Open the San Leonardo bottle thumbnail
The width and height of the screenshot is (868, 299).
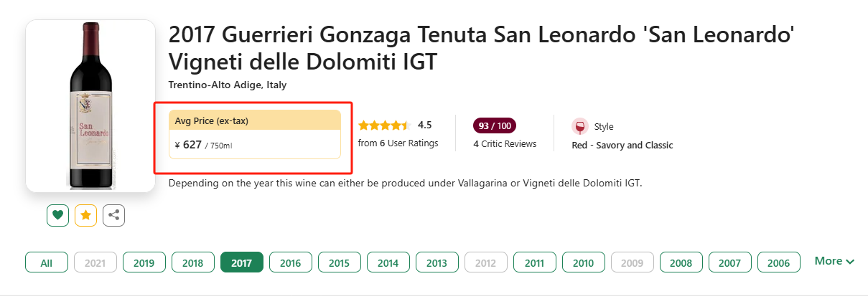(90, 106)
